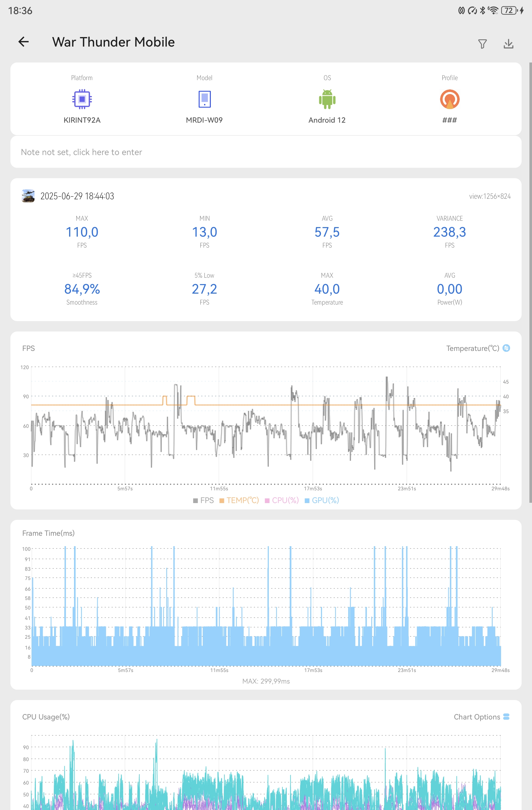
Task: Toggle the GPU(%) legend series
Action: 322,500
